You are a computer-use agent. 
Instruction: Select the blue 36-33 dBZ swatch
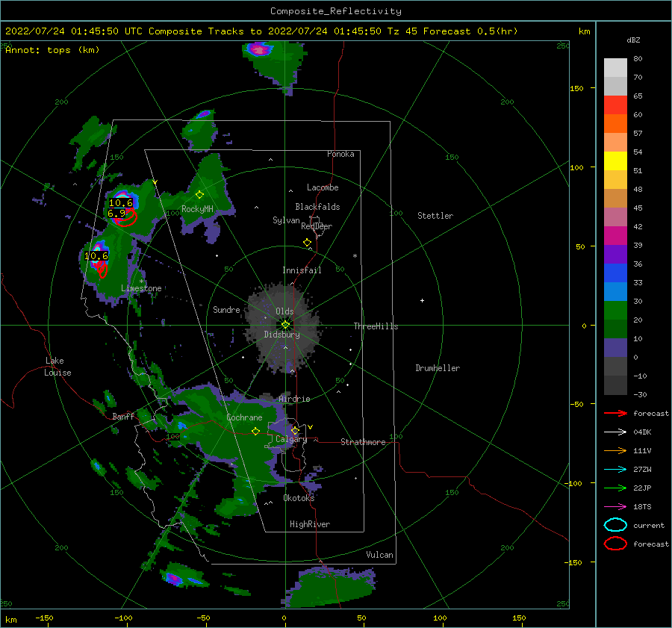click(615, 273)
